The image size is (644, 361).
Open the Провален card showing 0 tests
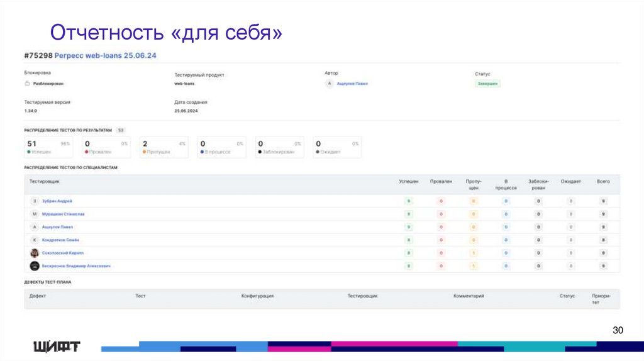pyautogui.click(x=106, y=147)
